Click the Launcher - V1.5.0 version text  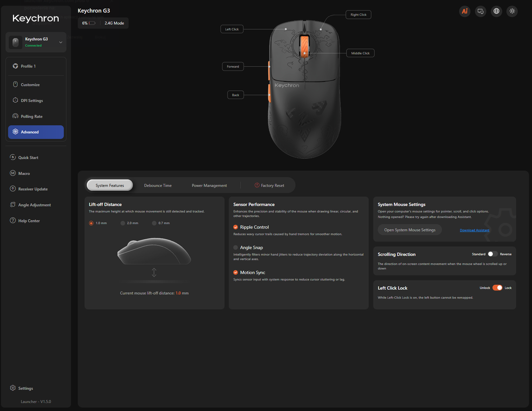coord(36,402)
